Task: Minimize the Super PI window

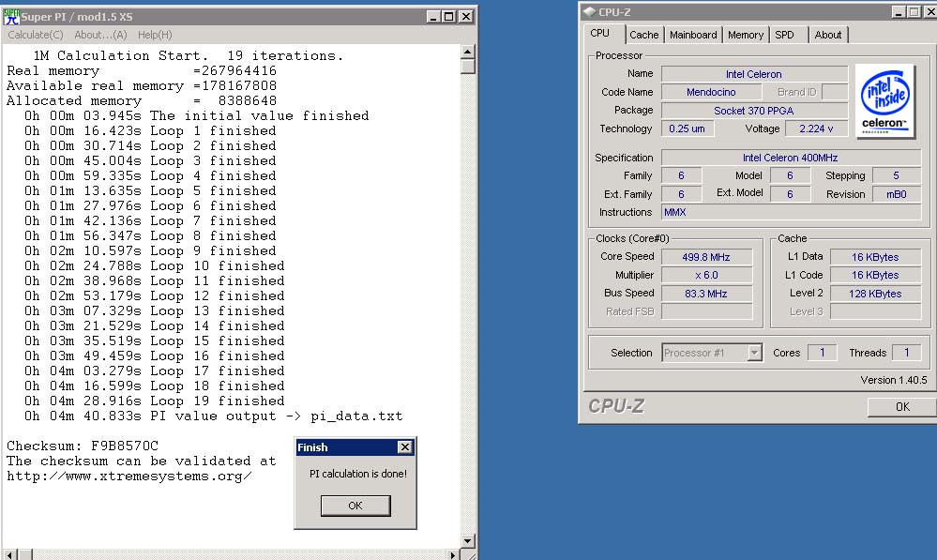Action: pos(434,17)
